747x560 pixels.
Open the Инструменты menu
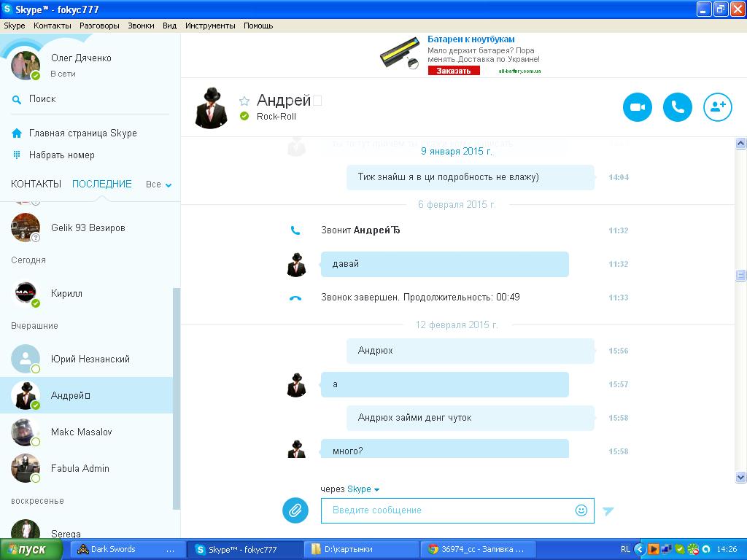tap(210, 26)
